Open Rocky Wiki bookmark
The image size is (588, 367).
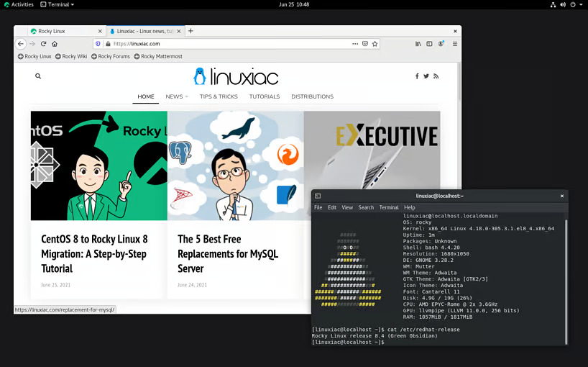click(x=71, y=56)
